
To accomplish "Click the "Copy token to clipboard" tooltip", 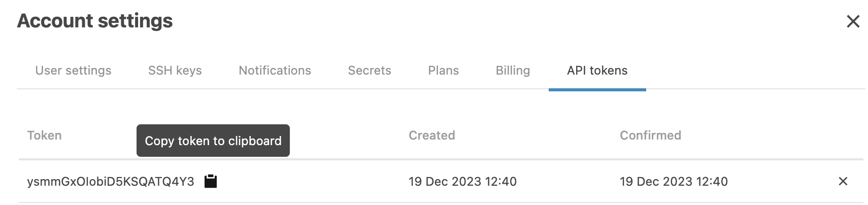I will click(x=213, y=141).
